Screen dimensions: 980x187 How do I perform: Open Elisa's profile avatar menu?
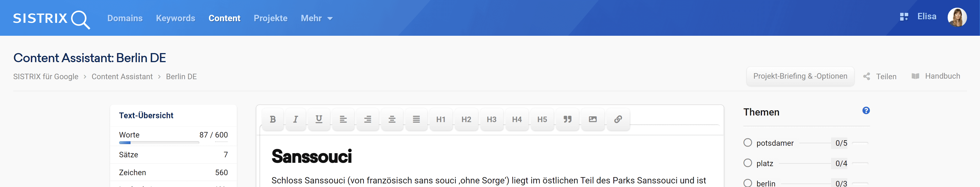(957, 17)
